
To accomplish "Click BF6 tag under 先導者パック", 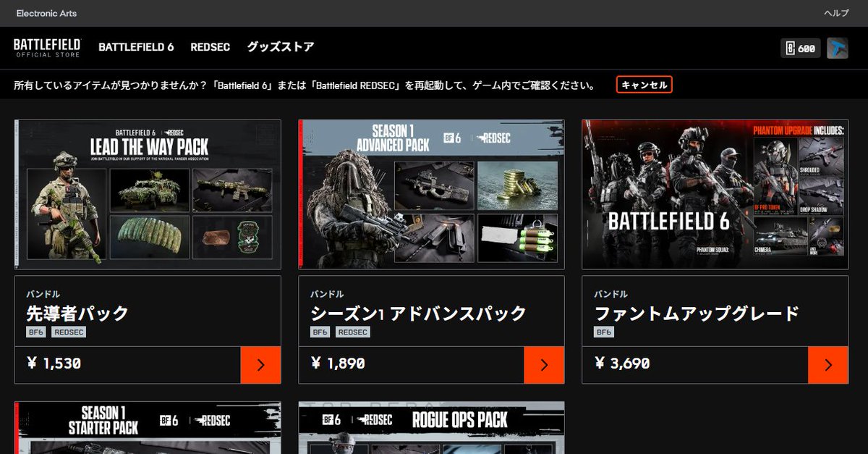I will (36, 332).
